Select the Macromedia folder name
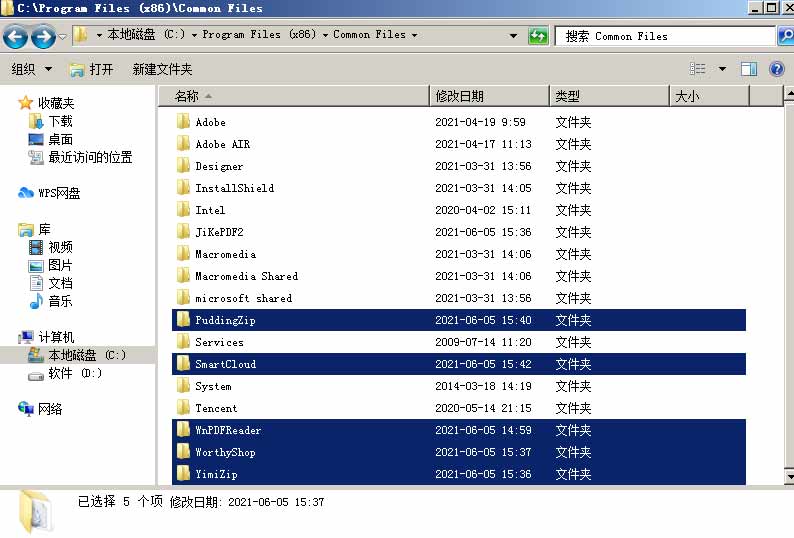The height and width of the screenshot is (538, 794). (225, 254)
